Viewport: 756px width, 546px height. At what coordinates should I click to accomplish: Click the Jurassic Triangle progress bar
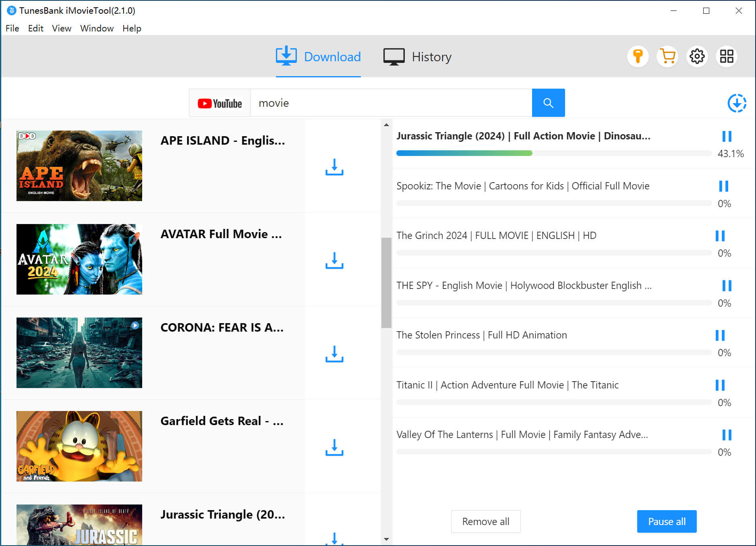(x=553, y=153)
